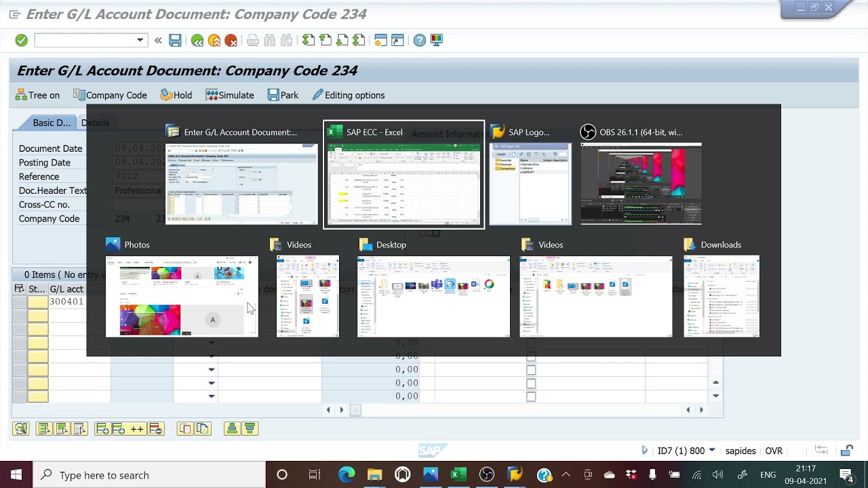Switch to the Details tab

95,123
